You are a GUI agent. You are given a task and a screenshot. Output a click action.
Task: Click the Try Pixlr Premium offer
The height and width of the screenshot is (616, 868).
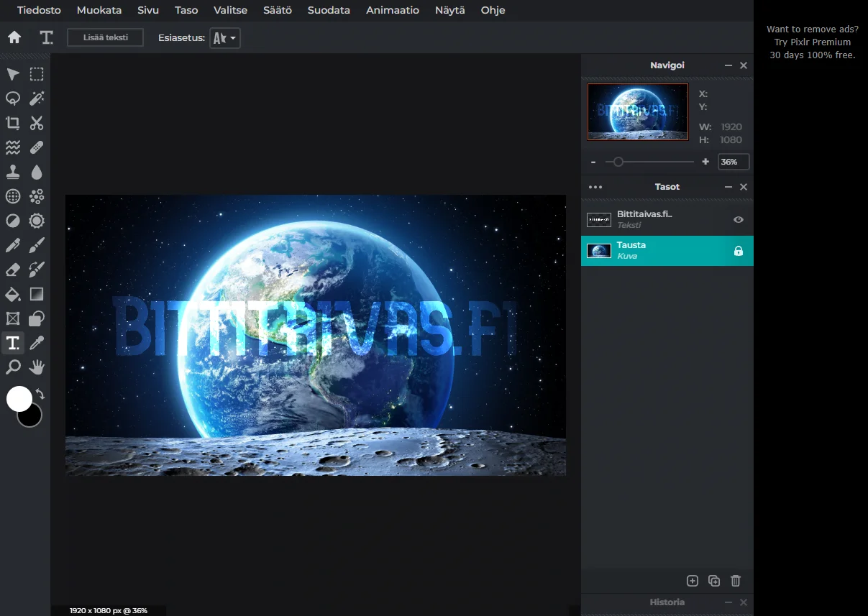[x=813, y=42]
